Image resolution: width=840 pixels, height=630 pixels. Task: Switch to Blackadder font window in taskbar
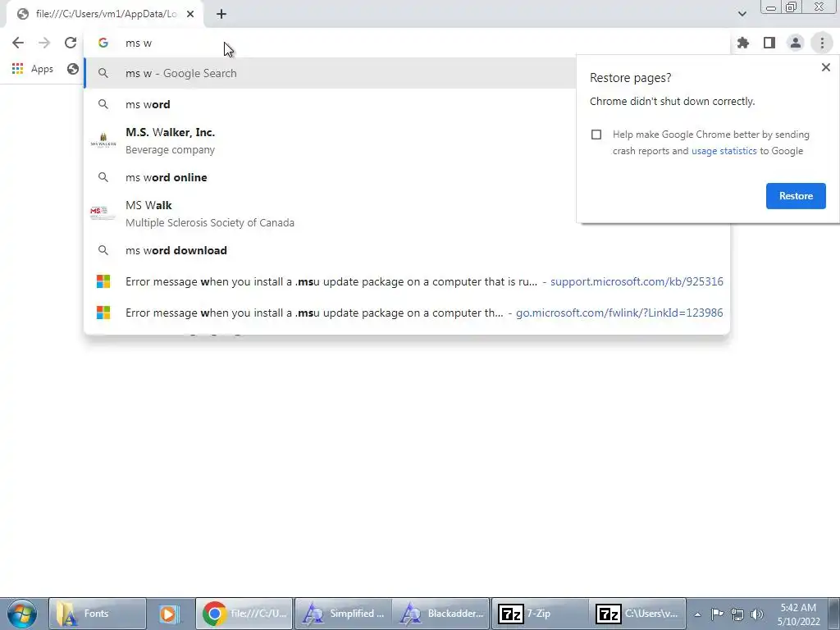(x=441, y=614)
